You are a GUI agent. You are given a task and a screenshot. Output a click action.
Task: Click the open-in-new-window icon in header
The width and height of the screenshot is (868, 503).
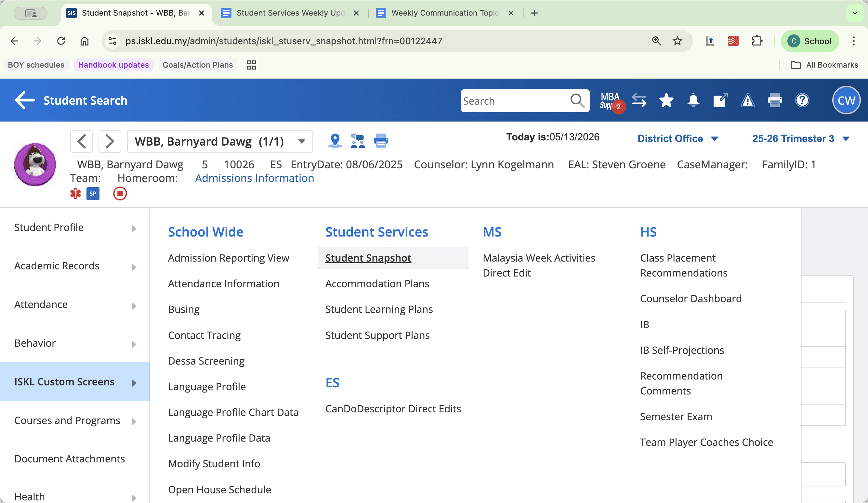coord(720,100)
